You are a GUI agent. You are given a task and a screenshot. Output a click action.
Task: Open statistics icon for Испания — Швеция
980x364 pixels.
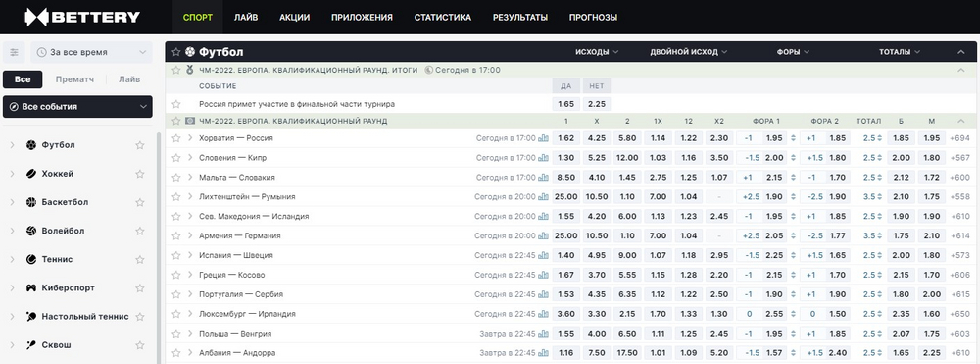click(543, 255)
